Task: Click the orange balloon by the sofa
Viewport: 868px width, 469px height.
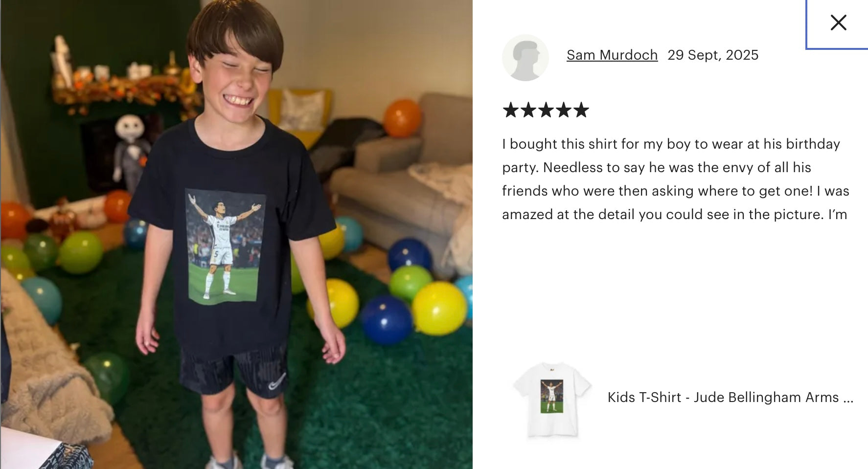Action: tap(402, 118)
